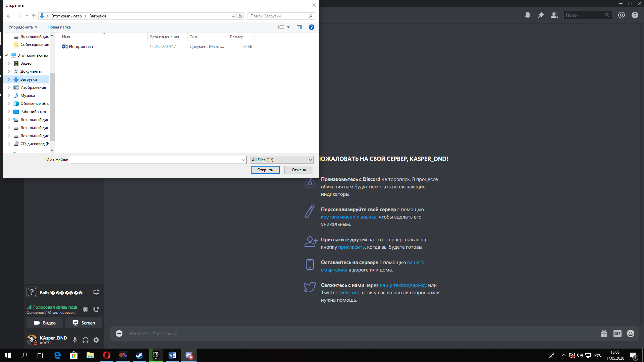Follow the @discord Twitter link
Viewport: 644px width, 362px height.
(x=349, y=293)
